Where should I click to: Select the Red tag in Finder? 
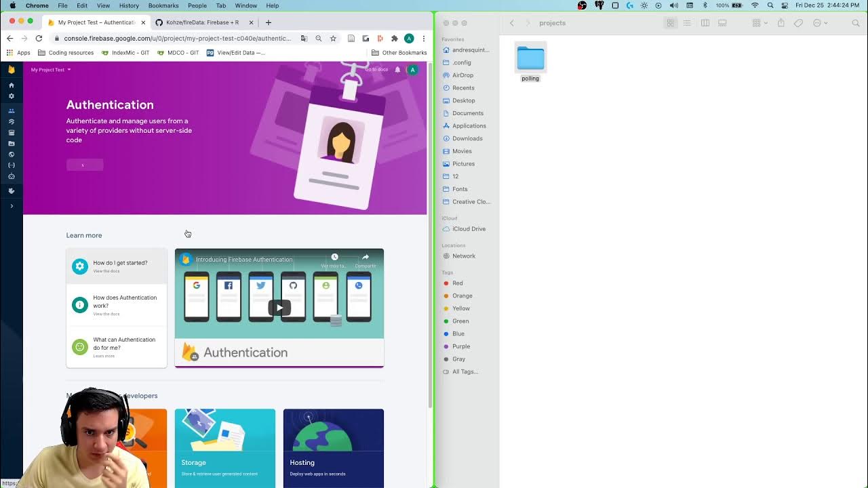(x=453, y=283)
